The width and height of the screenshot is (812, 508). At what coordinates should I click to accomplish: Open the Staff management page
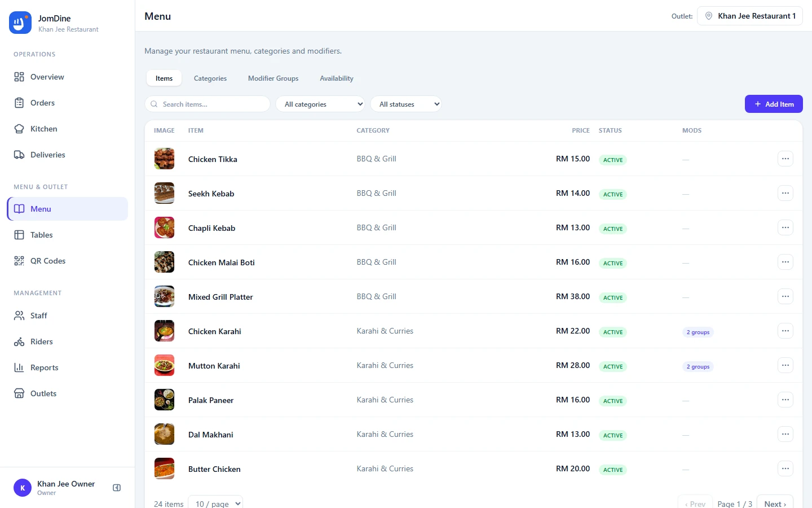point(67,316)
